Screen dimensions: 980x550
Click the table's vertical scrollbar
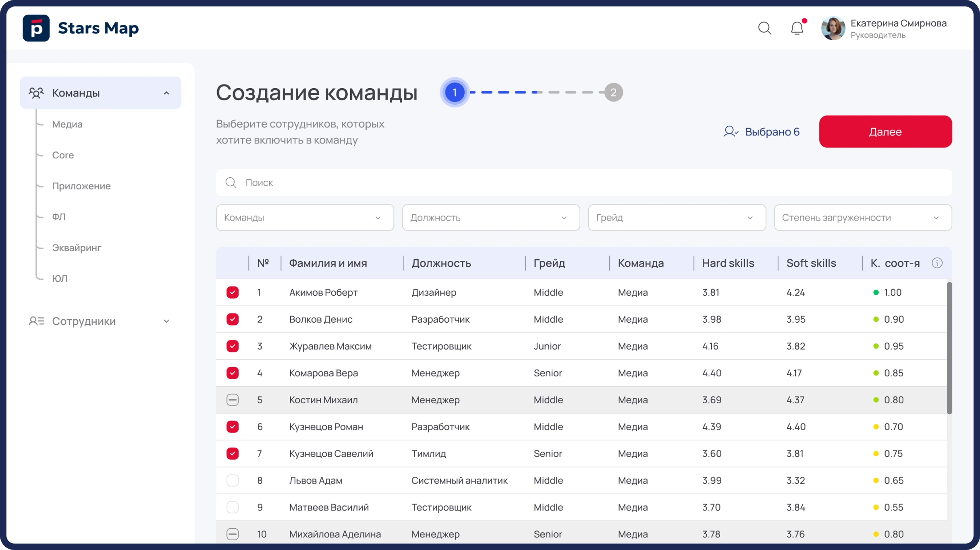pyautogui.click(x=949, y=348)
